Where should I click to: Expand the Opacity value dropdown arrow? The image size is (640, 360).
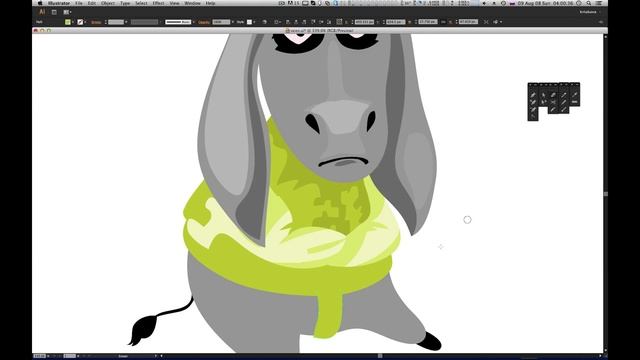tap(233, 22)
